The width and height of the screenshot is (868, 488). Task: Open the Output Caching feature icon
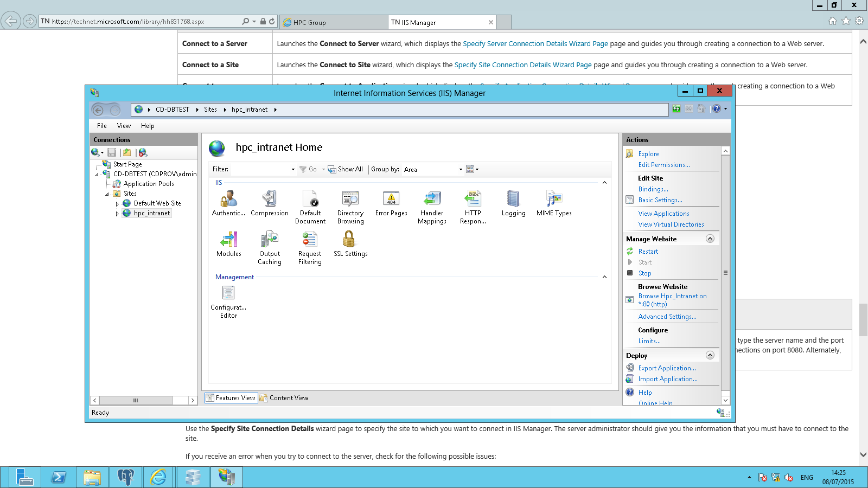[270, 248]
